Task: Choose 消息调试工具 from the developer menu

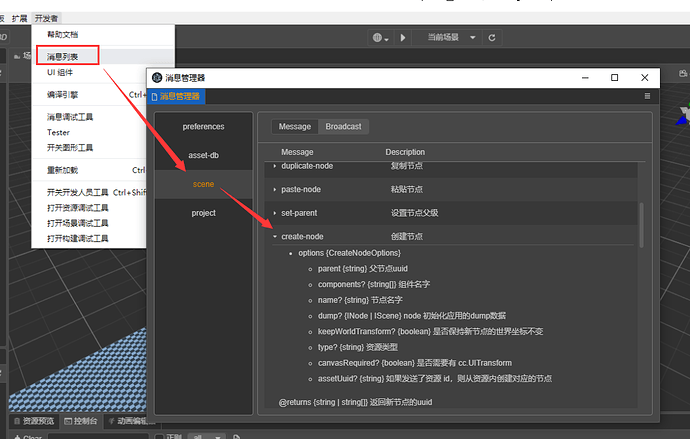Action: [70, 117]
